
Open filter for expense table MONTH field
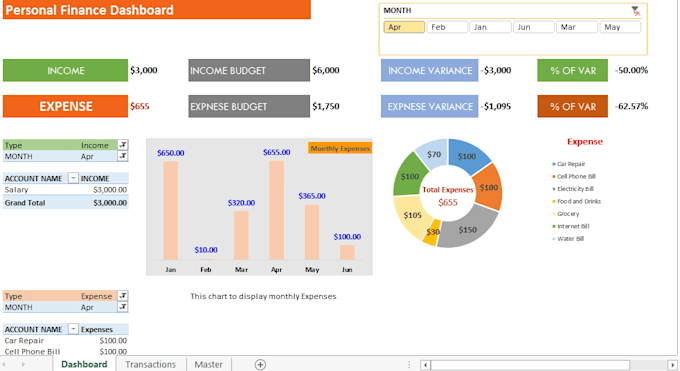click(123, 307)
